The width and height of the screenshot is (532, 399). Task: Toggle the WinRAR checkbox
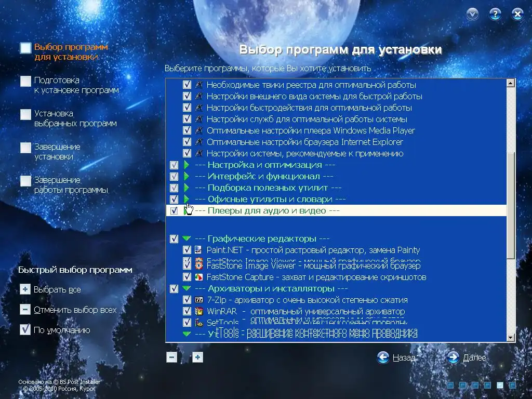187,311
